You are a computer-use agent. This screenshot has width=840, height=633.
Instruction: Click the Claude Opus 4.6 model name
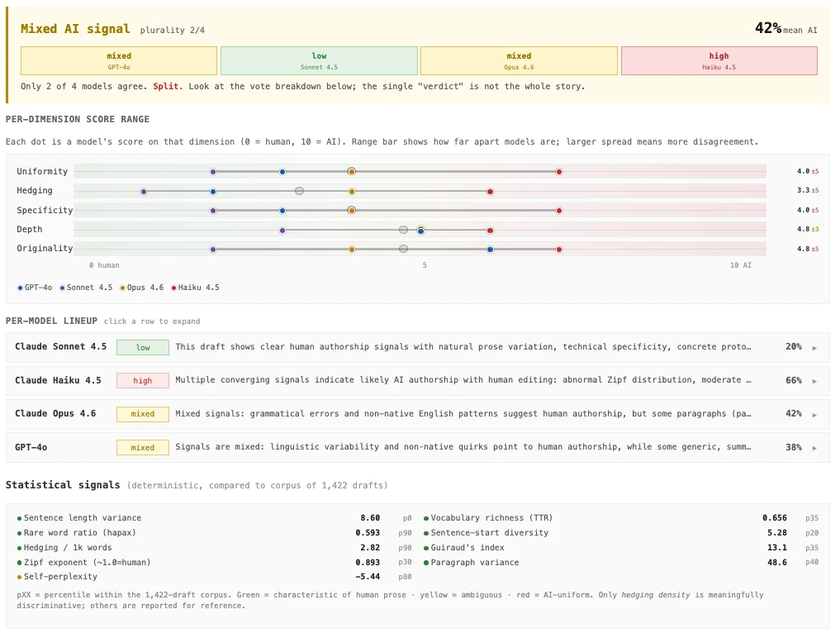click(x=55, y=413)
